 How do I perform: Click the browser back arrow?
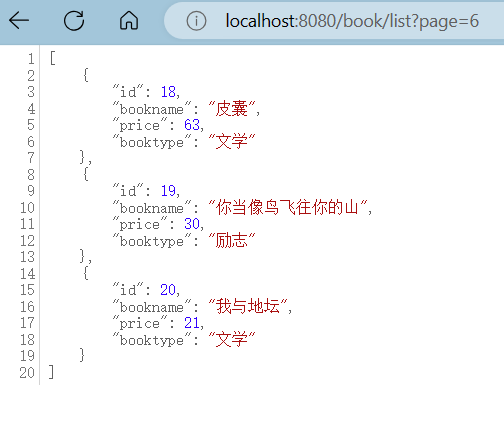pos(19,21)
